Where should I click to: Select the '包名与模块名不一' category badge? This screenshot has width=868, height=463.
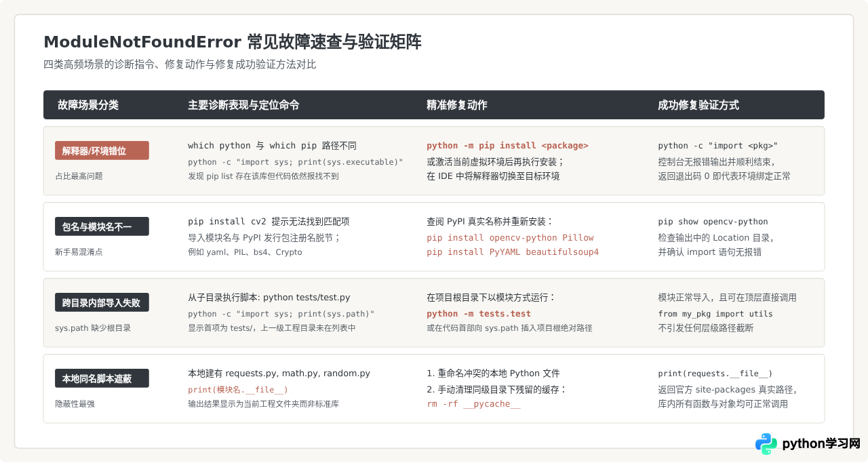tap(102, 226)
